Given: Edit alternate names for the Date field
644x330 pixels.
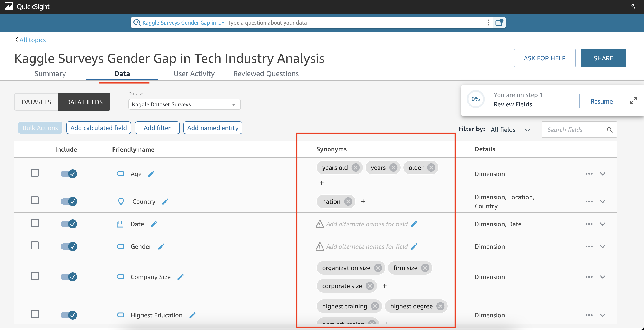Looking at the screenshot, I should pyautogui.click(x=414, y=224).
